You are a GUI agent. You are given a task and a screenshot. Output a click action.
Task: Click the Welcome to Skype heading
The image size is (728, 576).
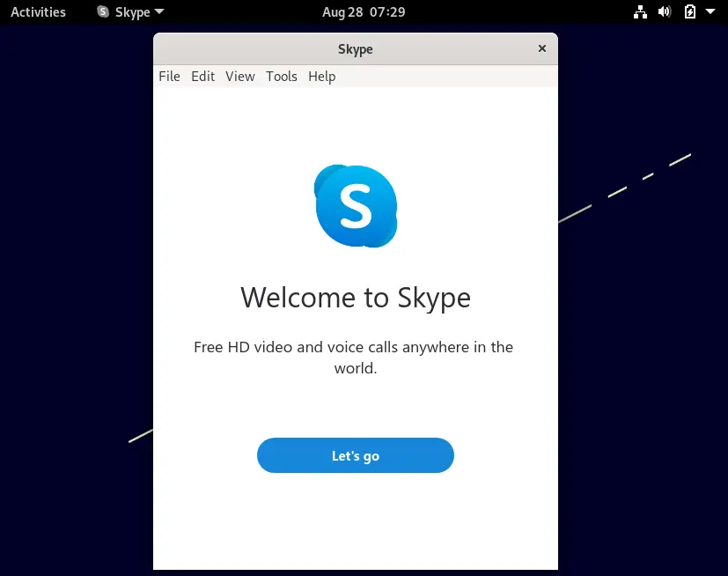tap(356, 298)
